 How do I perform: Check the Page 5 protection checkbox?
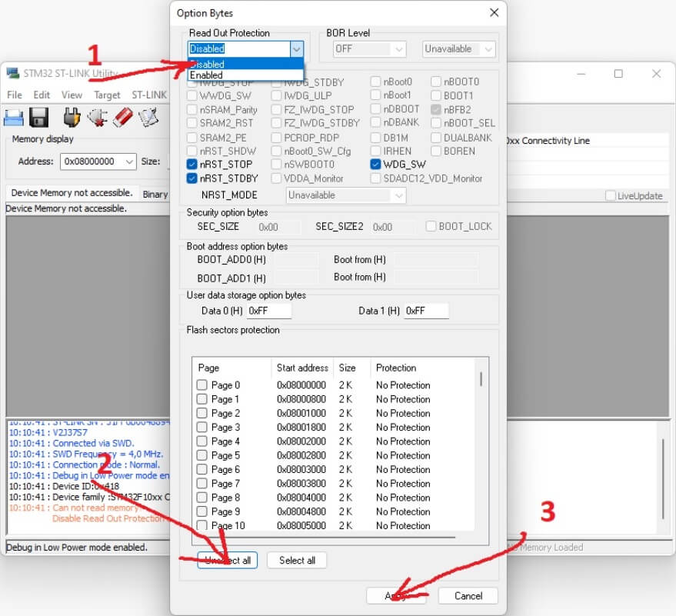coord(201,455)
